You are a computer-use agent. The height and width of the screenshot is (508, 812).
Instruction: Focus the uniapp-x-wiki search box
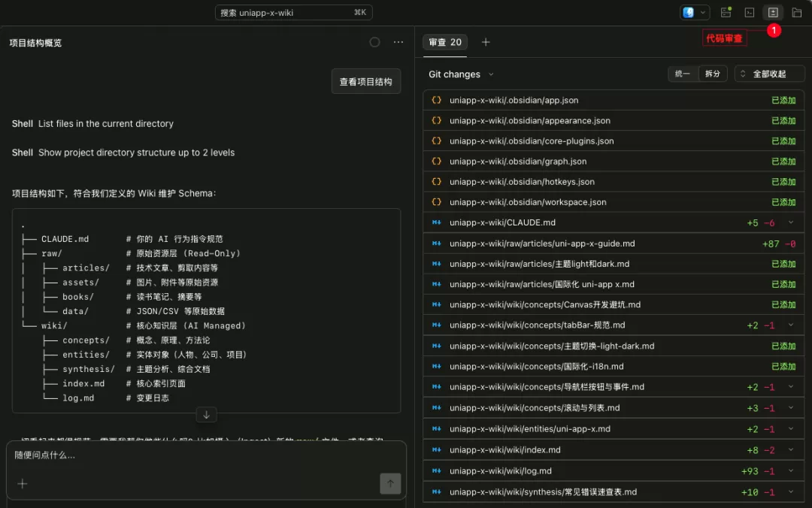coord(293,13)
